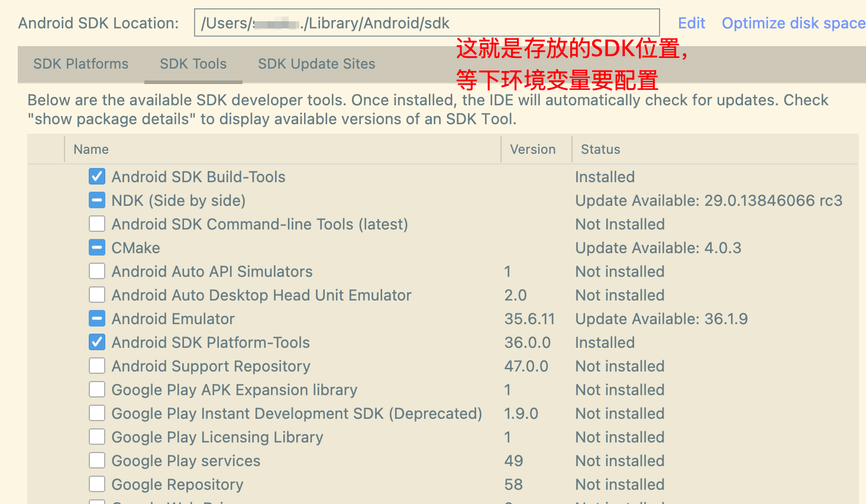Click Not Installed status of Command-line Tools
Viewport: 866px width, 504px height.
click(620, 224)
